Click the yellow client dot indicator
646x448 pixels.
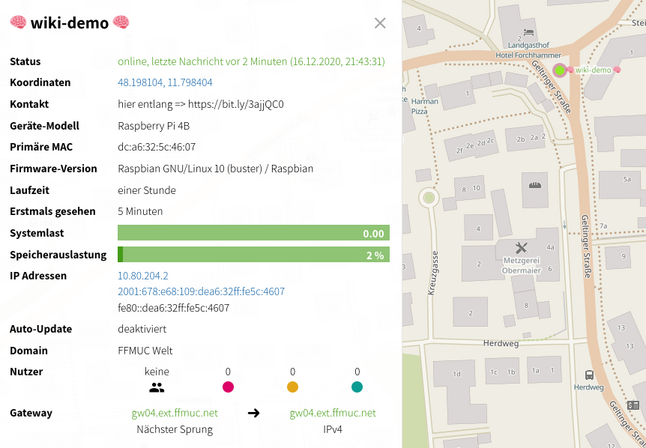(x=293, y=387)
